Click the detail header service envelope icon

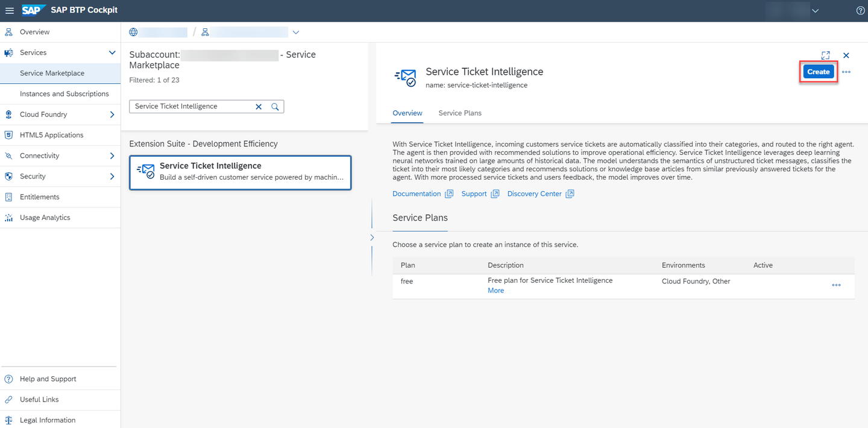(x=406, y=78)
